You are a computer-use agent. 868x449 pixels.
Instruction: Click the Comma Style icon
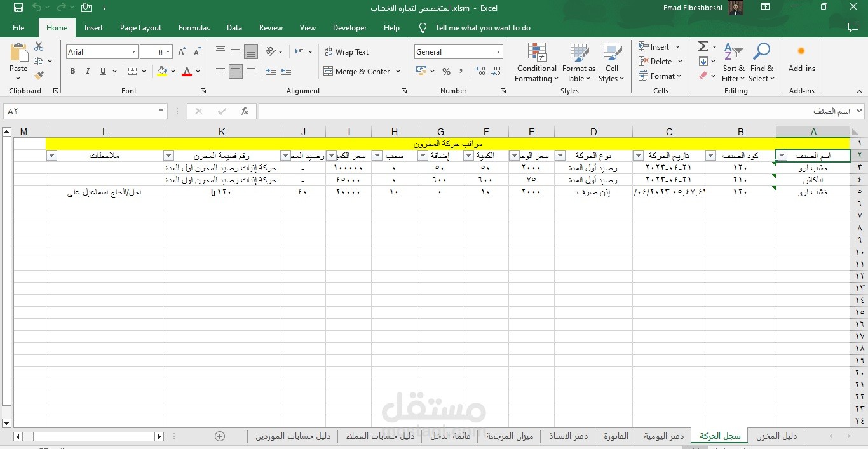pyautogui.click(x=461, y=72)
